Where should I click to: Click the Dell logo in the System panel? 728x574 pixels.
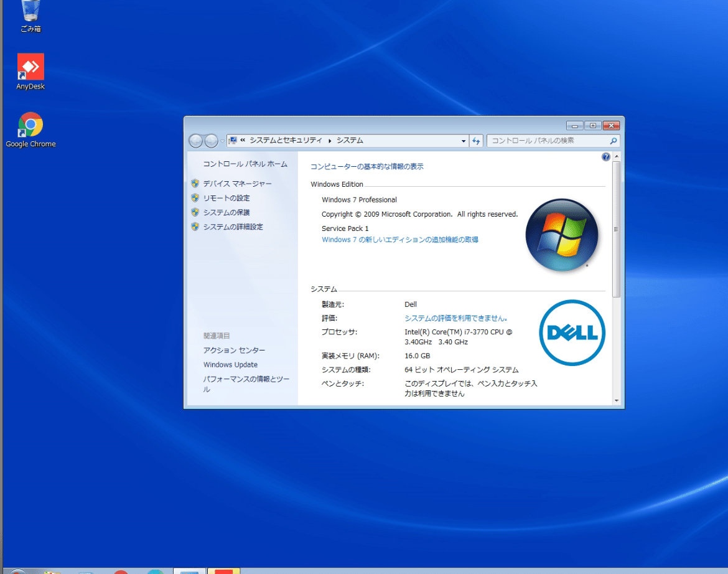point(571,332)
